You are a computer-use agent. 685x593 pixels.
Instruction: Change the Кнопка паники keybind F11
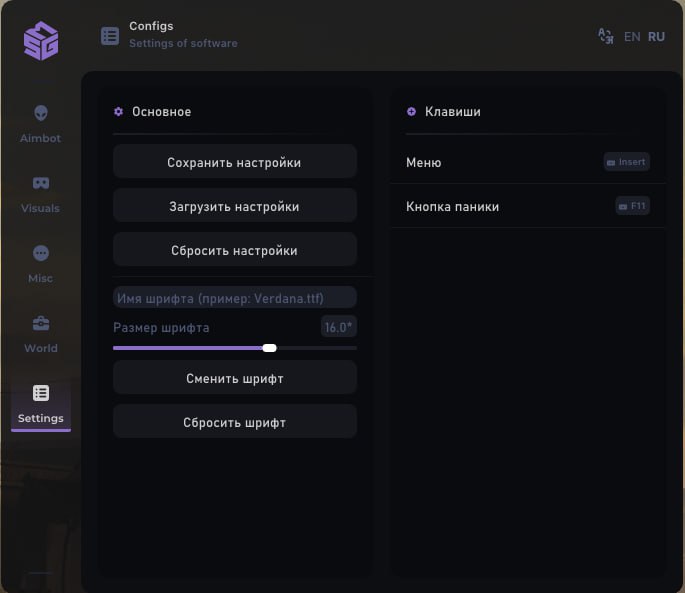(632, 206)
